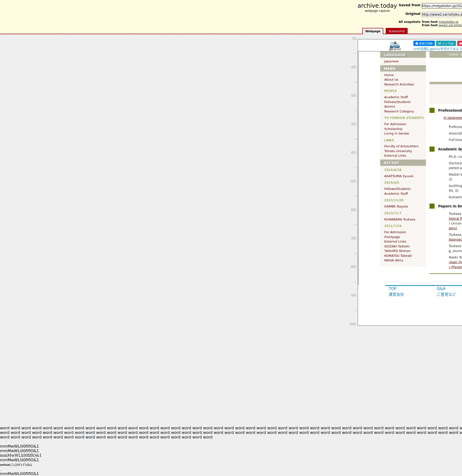Switch language to Japanese in sidebar
This screenshot has height=476, width=462.
coord(391,61)
